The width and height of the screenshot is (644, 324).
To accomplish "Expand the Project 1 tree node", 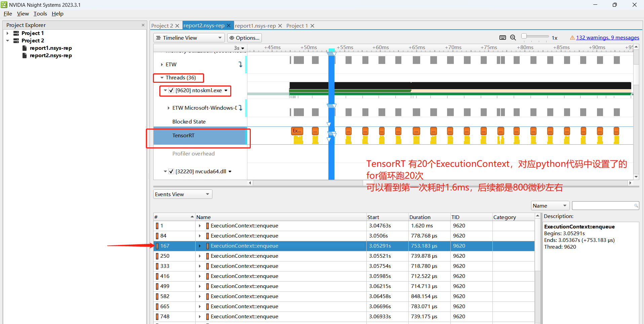I will tap(8, 33).
